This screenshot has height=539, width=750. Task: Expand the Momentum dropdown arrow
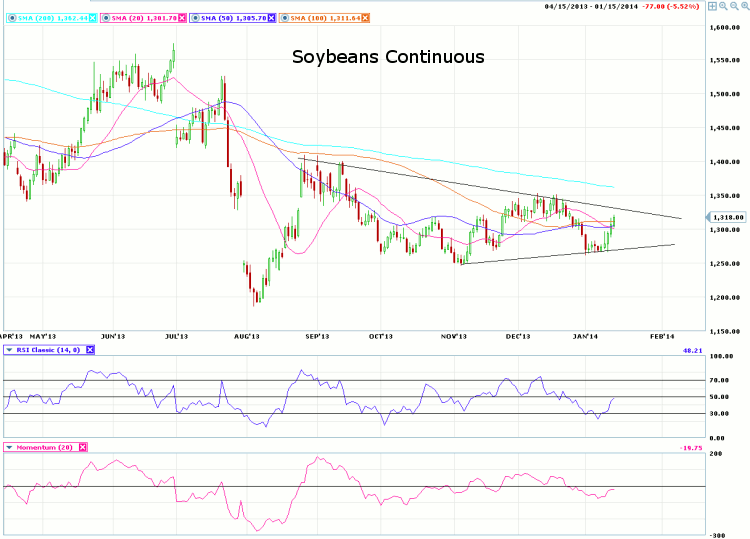[10, 447]
